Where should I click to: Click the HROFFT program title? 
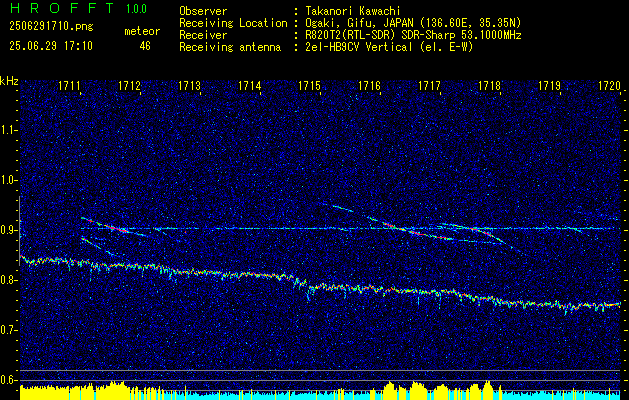pyautogui.click(x=61, y=8)
